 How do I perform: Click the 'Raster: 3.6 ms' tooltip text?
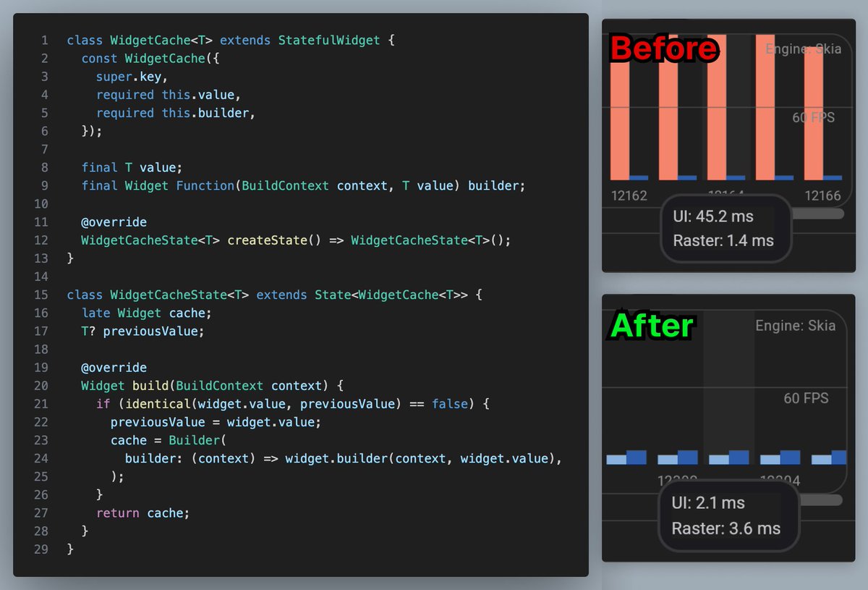(x=726, y=528)
